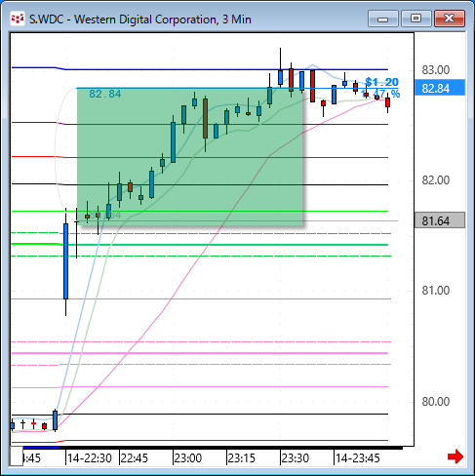Select the tall blue candle near 22:30
The height and width of the screenshot is (476, 475).
65,261
